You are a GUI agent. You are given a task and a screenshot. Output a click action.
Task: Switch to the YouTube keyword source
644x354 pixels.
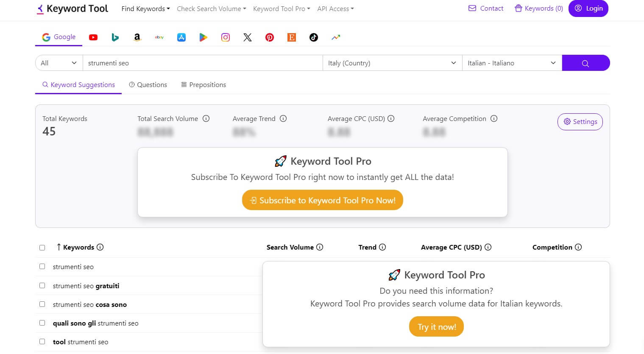tap(93, 37)
